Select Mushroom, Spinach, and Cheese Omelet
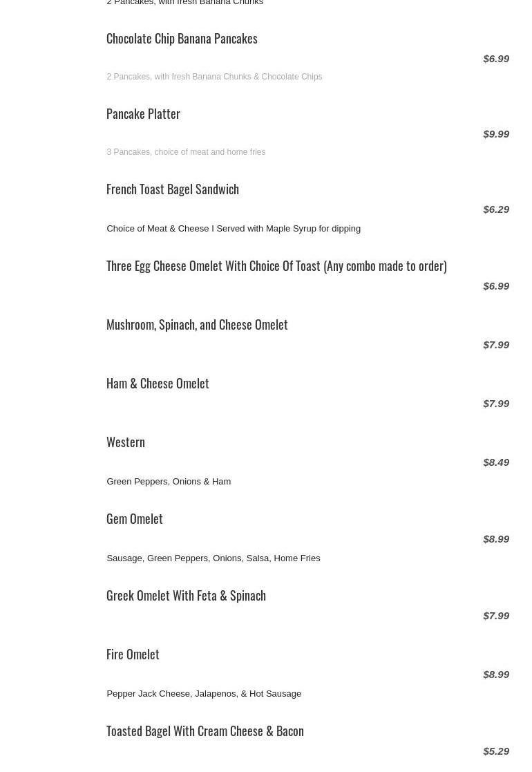Screen dimensions: 532x772 coord(197,325)
